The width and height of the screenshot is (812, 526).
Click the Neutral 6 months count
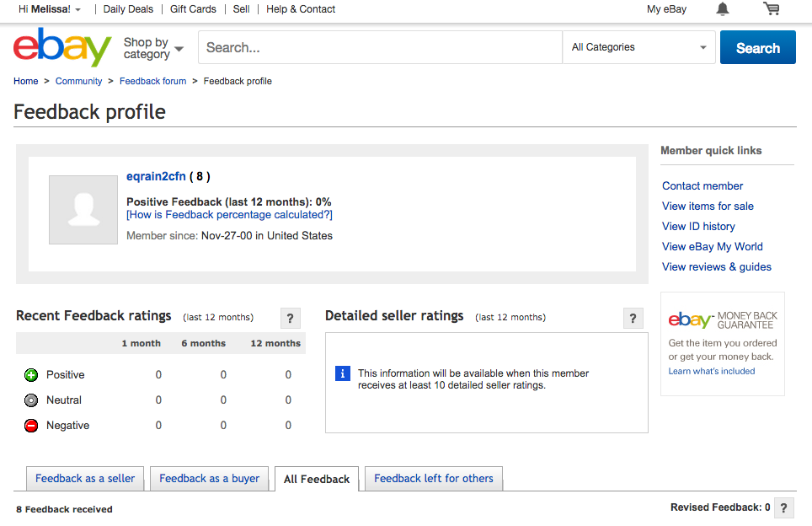pos(223,400)
